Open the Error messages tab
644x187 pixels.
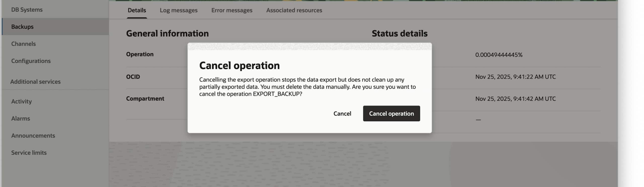232,10
